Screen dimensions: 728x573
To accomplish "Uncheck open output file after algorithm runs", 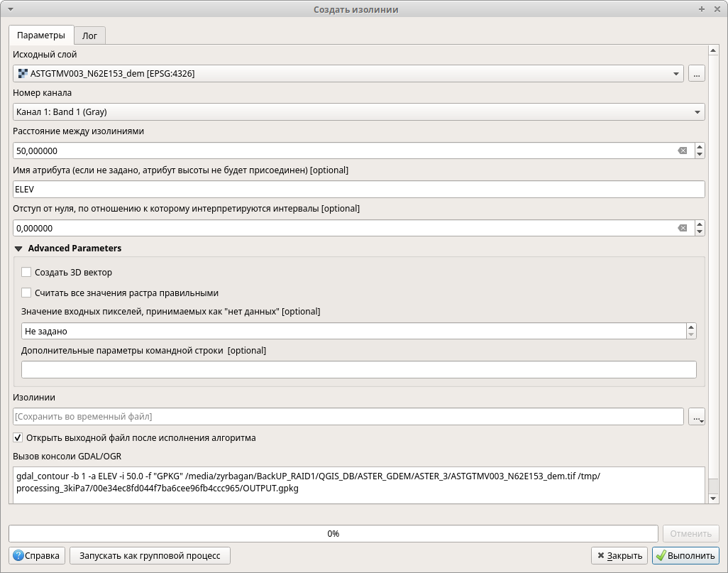I will (18, 437).
